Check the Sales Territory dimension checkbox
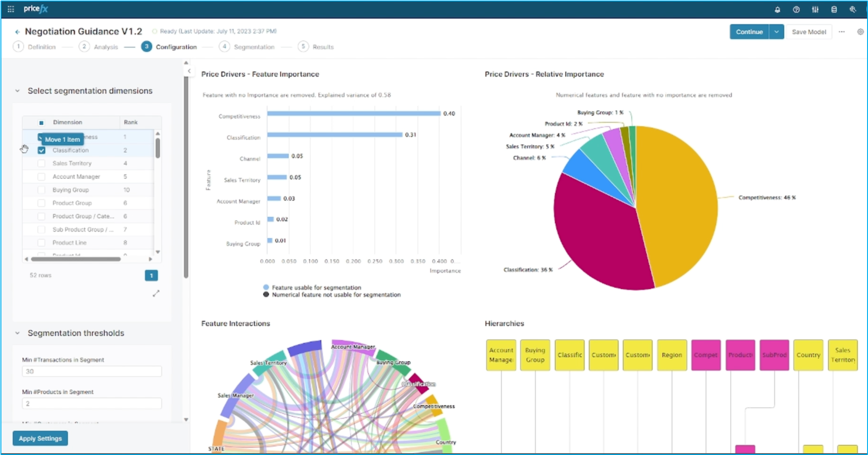 (41, 163)
